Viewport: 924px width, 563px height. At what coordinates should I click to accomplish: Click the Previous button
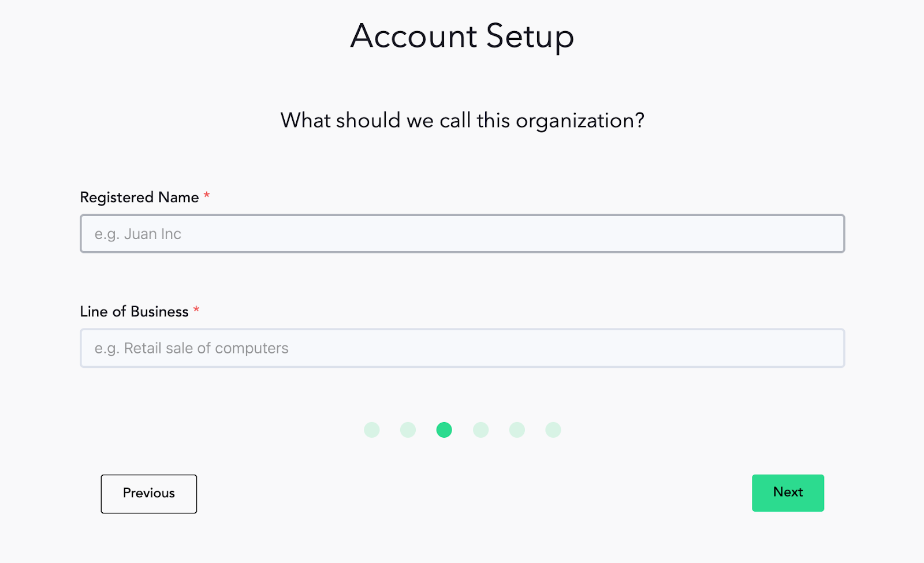(149, 494)
